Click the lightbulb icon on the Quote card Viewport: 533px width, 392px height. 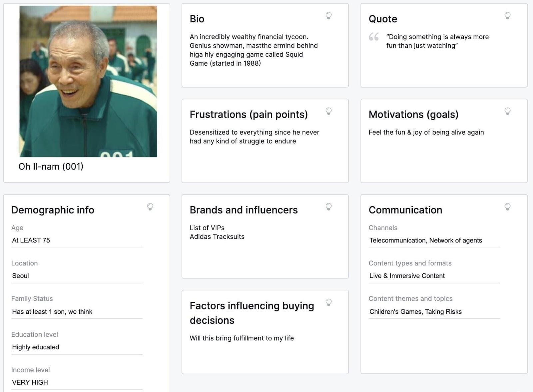click(508, 16)
